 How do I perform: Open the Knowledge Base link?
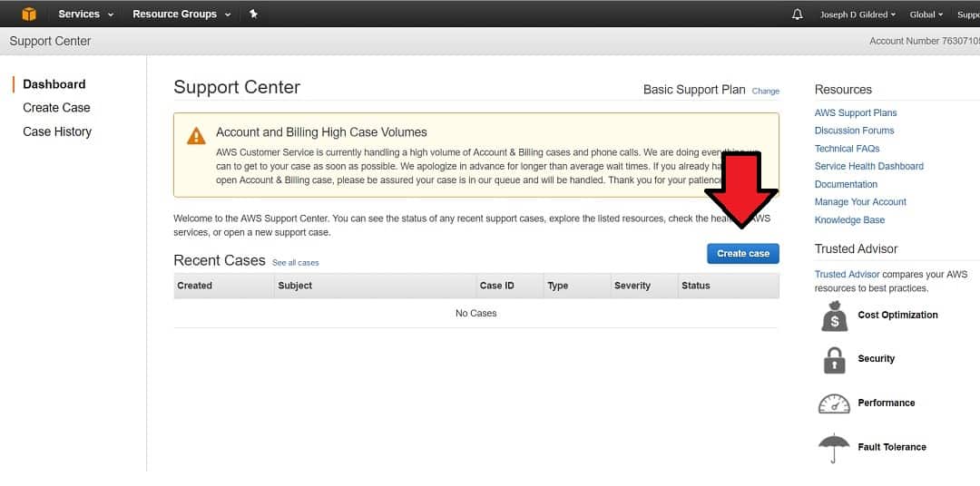click(849, 220)
